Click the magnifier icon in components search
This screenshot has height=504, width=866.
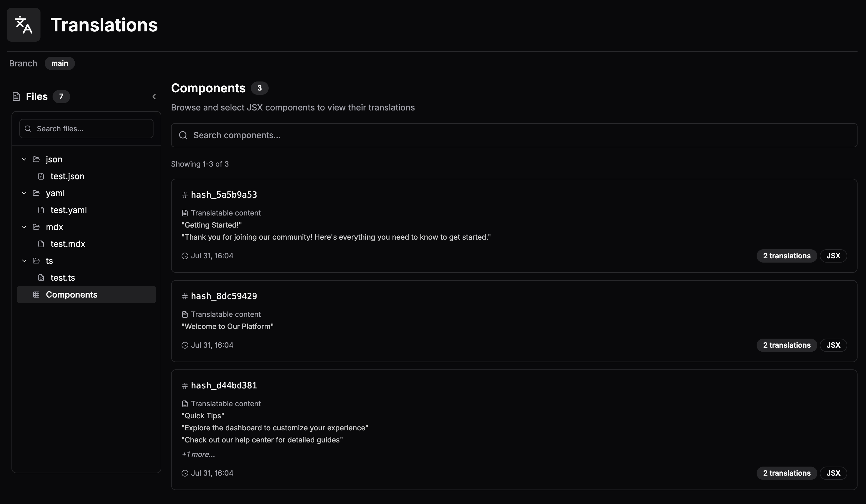point(183,135)
